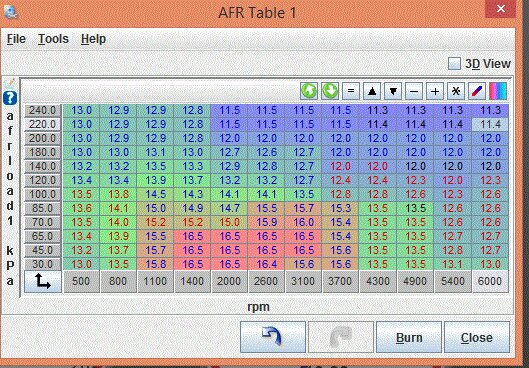Click the green up-arrow increase icon
529x368 pixels.
[x=309, y=91]
